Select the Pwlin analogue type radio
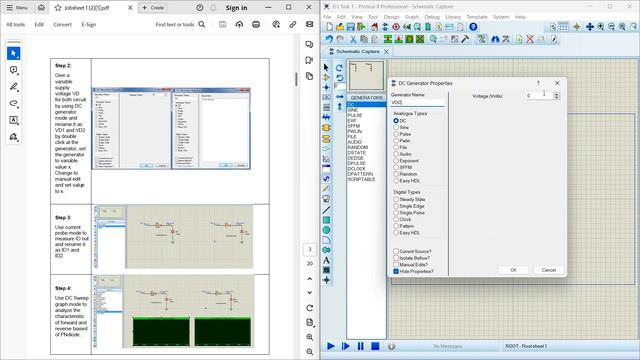This screenshot has width=640, height=360. pyautogui.click(x=396, y=140)
